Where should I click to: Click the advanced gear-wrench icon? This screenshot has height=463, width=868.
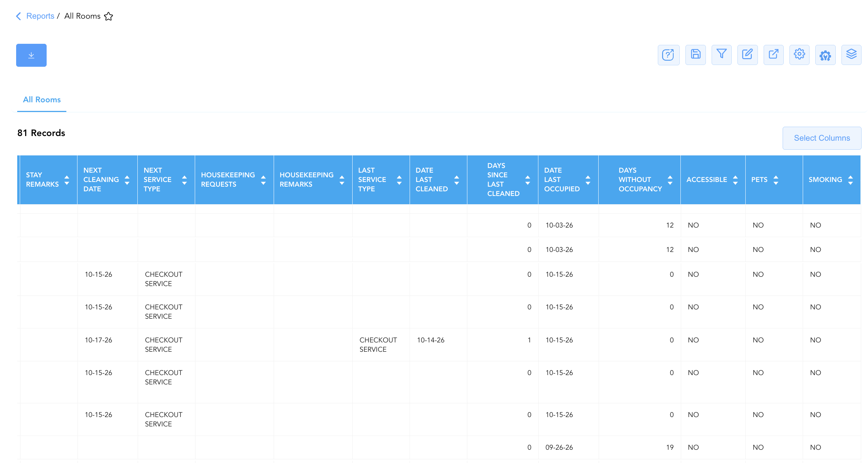point(825,55)
